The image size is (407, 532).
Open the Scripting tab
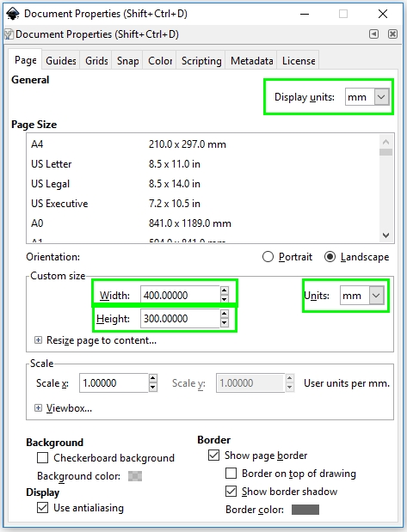pos(201,61)
